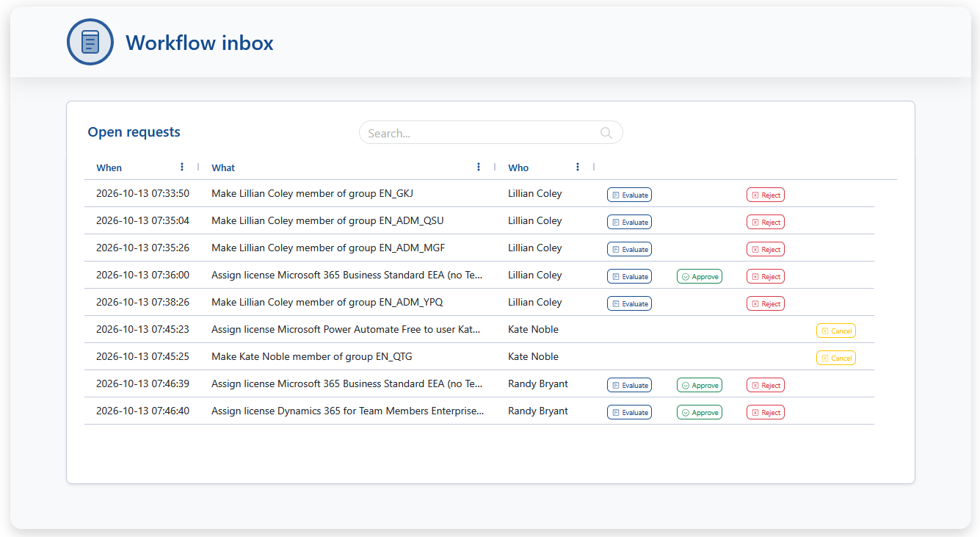Evaluate the Dynamics 365 Team Members request
Image resolution: width=980 pixels, height=537 pixels.
click(629, 412)
